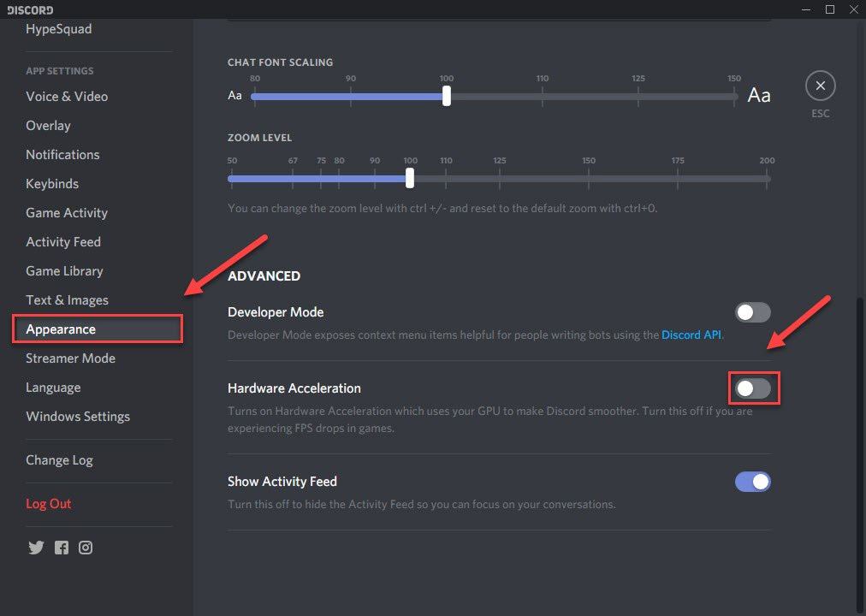Screen dimensions: 866x616
Task: Enable the Developer Mode toggle
Action: tap(752, 312)
